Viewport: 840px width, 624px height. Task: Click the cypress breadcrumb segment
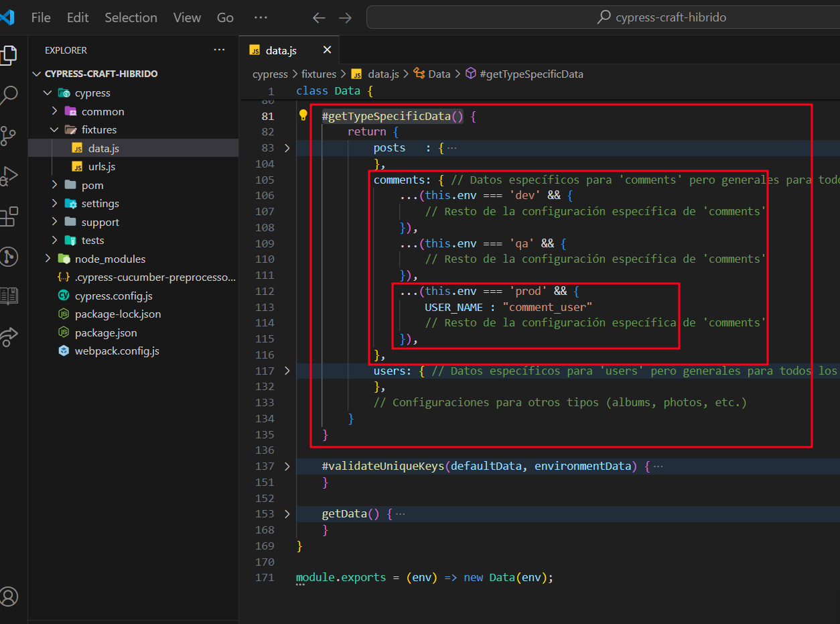270,74
